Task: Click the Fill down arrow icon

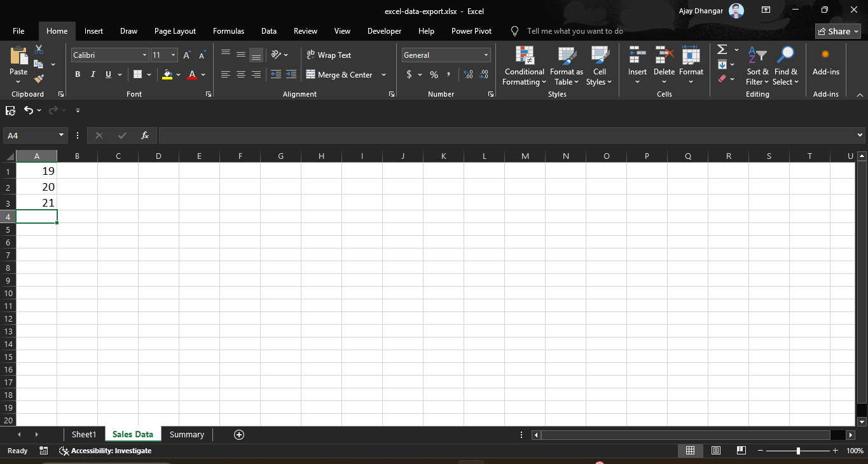Action: point(722,64)
